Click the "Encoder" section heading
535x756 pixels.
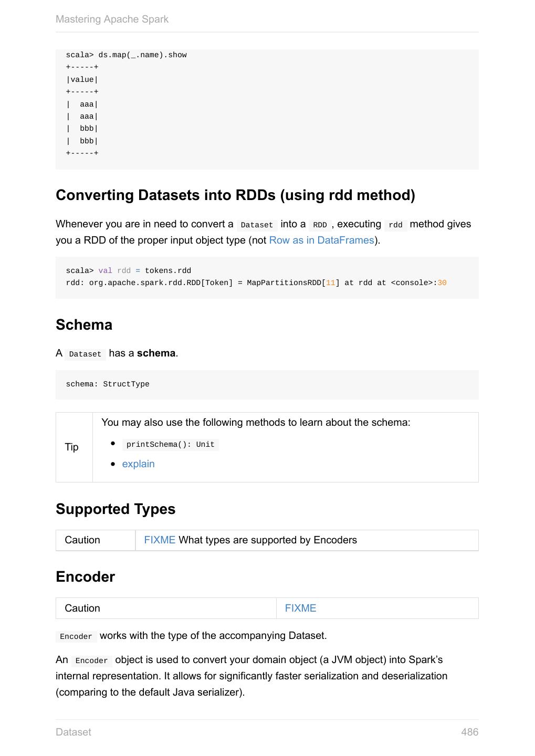85,577
